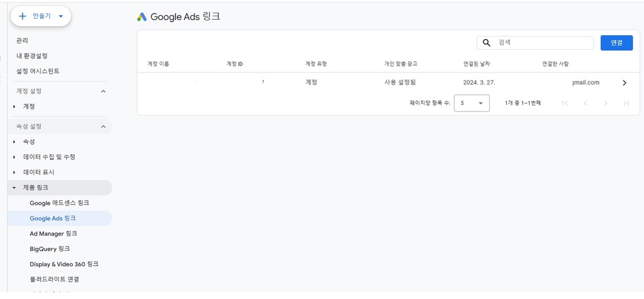Go to previous page of results
Viewport: 644px width, 299px height.
586,103
